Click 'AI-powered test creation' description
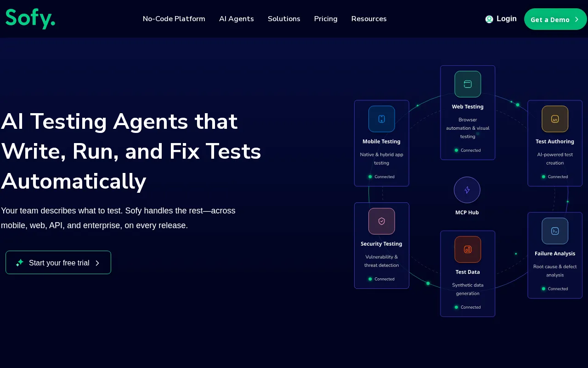Viewport: 588px width, 368px height. coord(555,159)
